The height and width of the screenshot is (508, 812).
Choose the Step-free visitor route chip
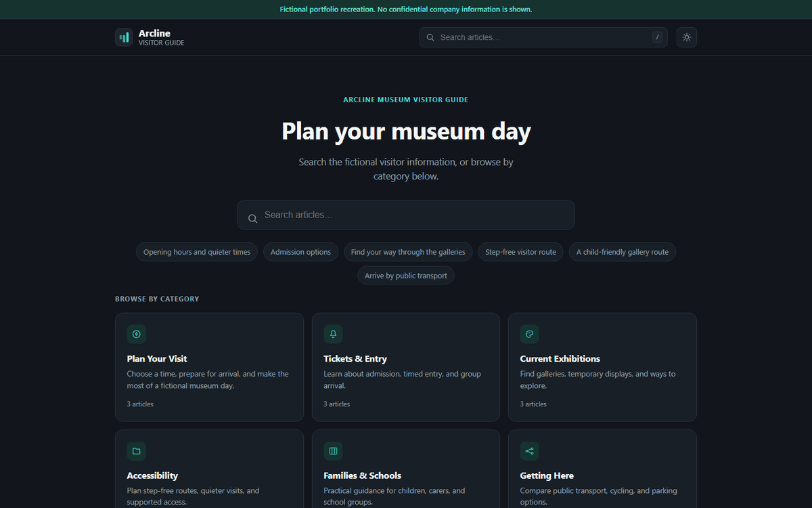(520, 252)
